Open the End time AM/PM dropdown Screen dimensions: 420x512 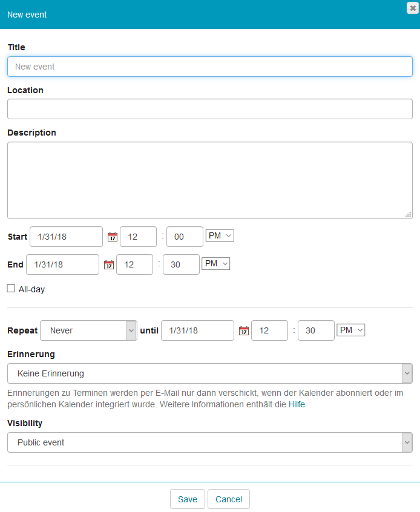(x=216, y=263)
